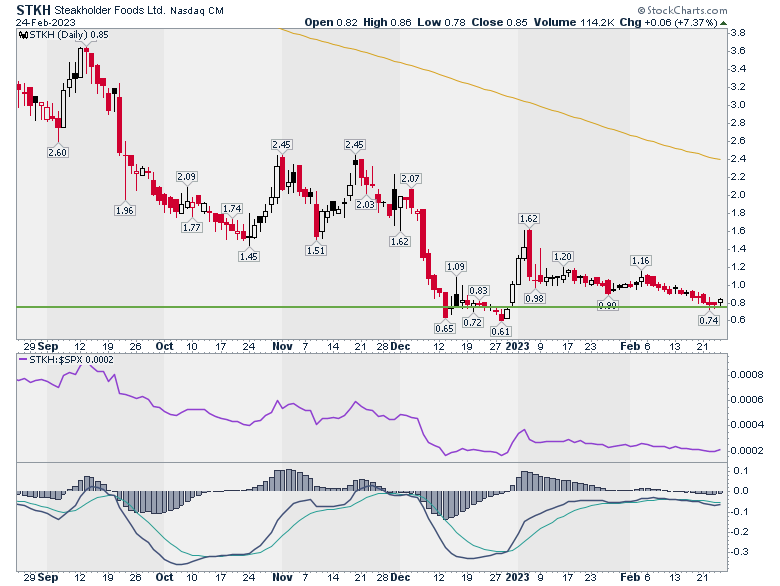The height and width of the screenshot is (586, 780).
Task: Click the 2.07 high price label
Action: 411,178
